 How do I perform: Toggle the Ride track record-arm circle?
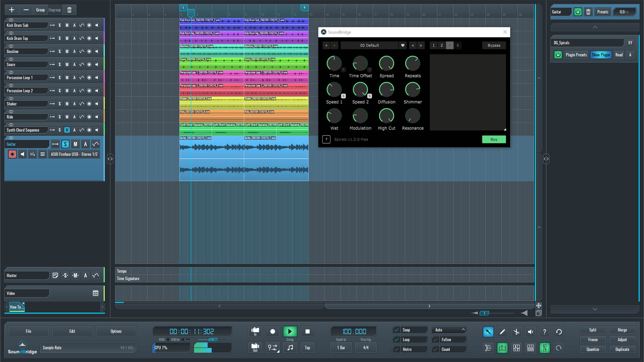[89, 117]
